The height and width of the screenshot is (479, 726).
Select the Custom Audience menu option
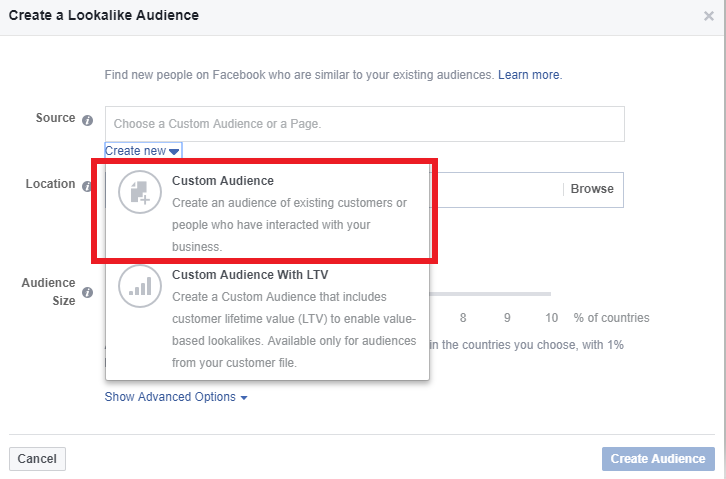[x=268, y=213]
